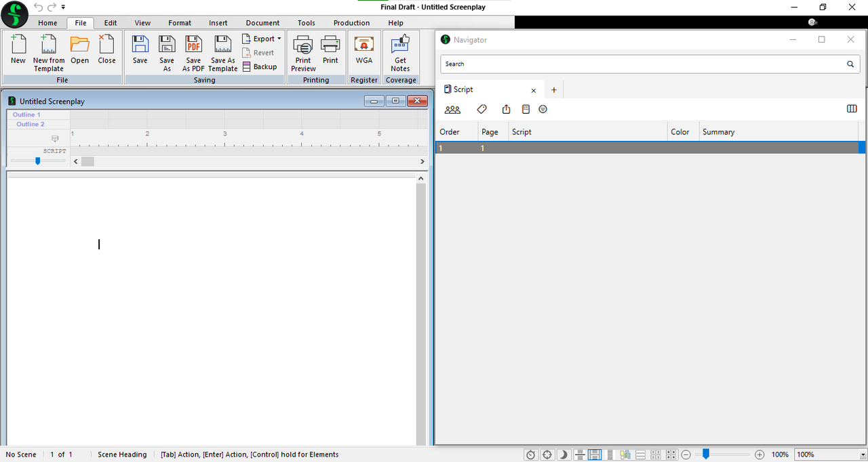Expand the Export dropdown
This screenshot has height=462, width=868.
pyautogui.click(x=262, y=39)
